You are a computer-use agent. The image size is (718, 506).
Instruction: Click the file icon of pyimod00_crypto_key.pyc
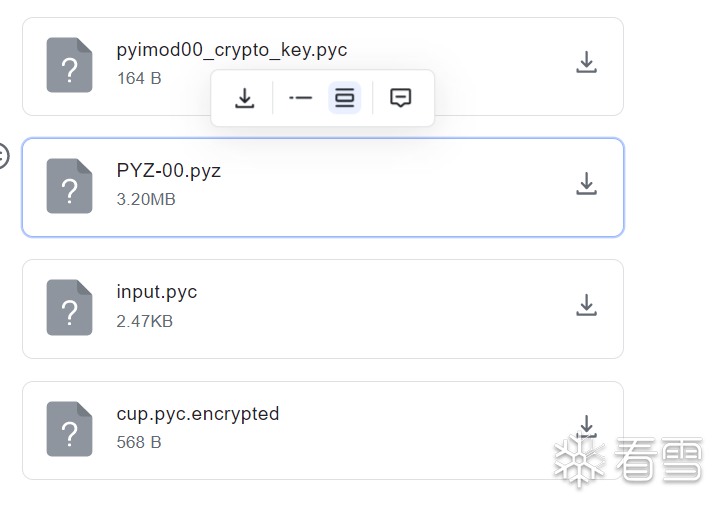coord(69,66)
